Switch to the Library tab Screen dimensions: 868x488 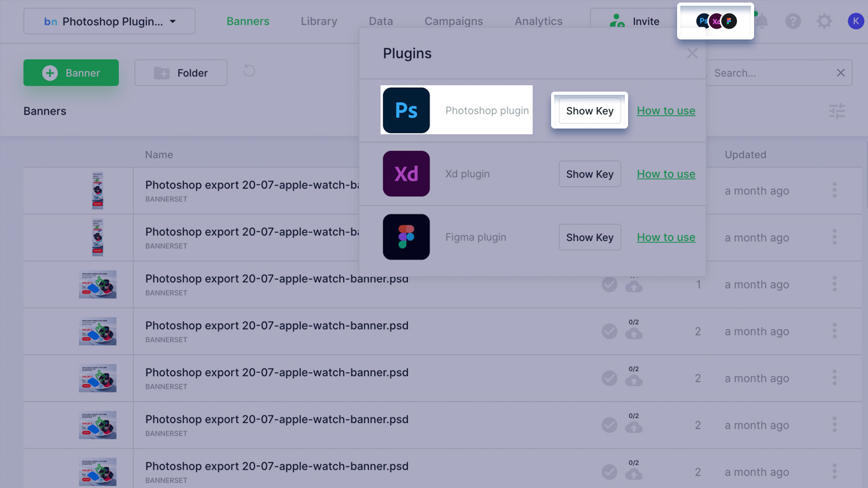pyautogui.click(x=319, y=21)
